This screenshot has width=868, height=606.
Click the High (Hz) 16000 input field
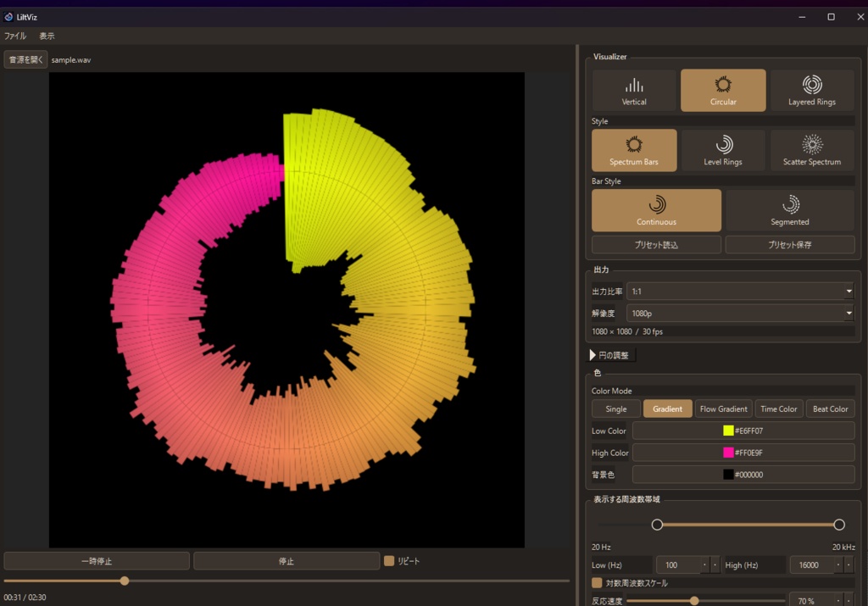pyautogui.click(x=812, y=565)
